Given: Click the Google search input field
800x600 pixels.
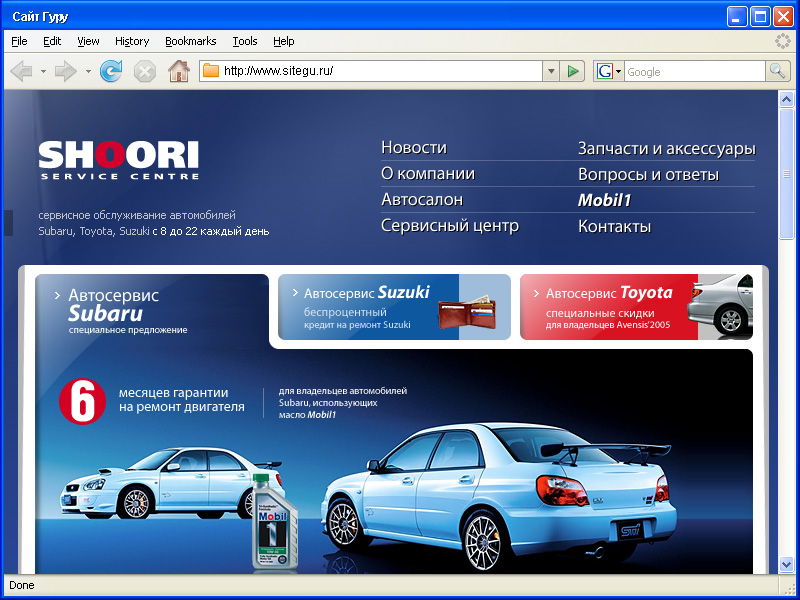Looking at the screenshot, I should [695, 71].
